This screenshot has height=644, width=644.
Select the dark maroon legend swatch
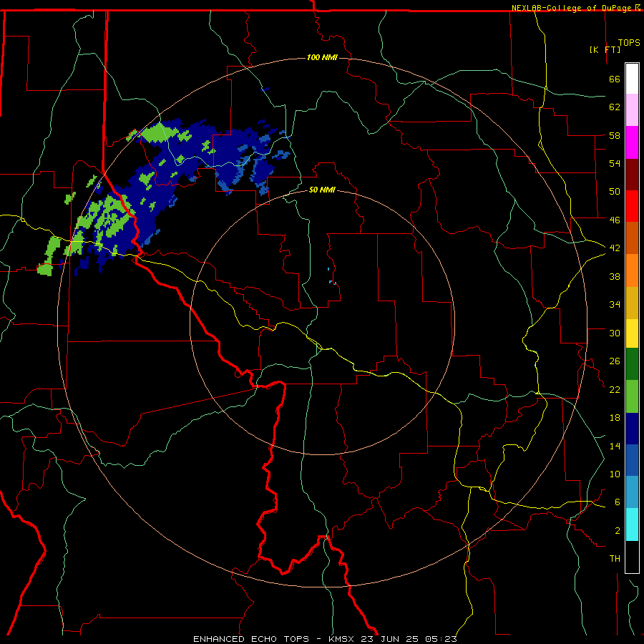[632, 174]
